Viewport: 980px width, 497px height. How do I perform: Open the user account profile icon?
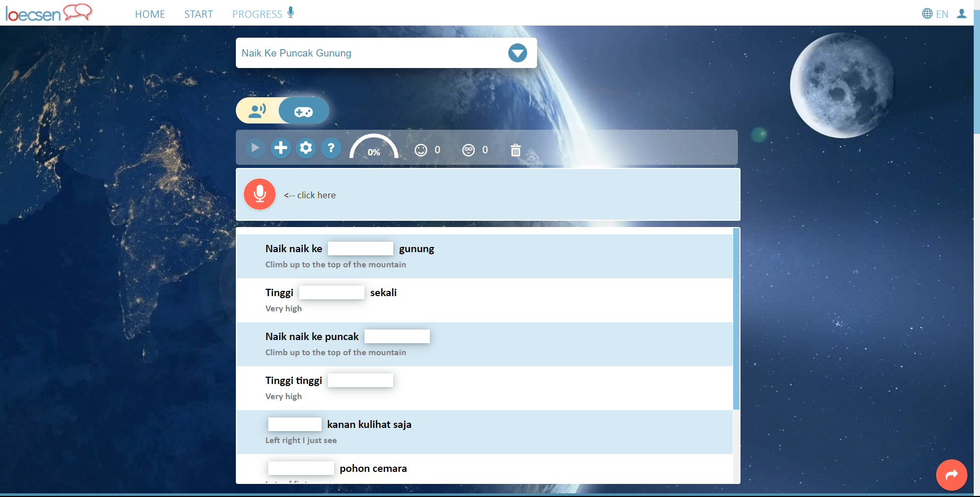pos(962,14)
